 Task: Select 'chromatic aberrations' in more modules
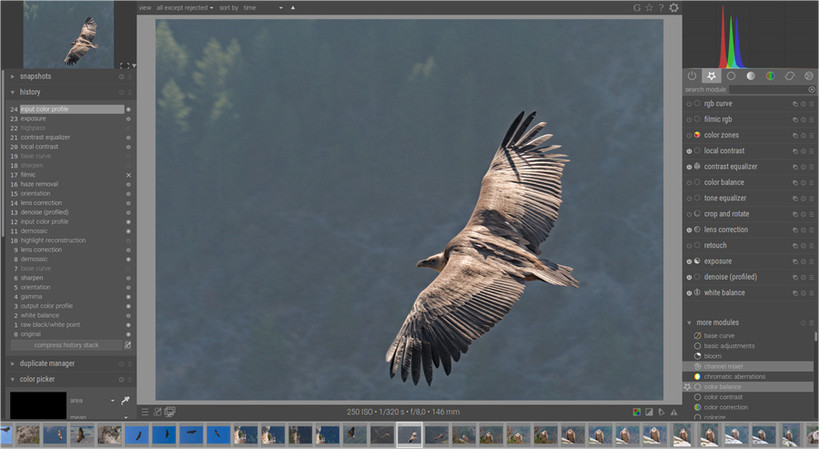pyautogui.click(x=734, y=377)
